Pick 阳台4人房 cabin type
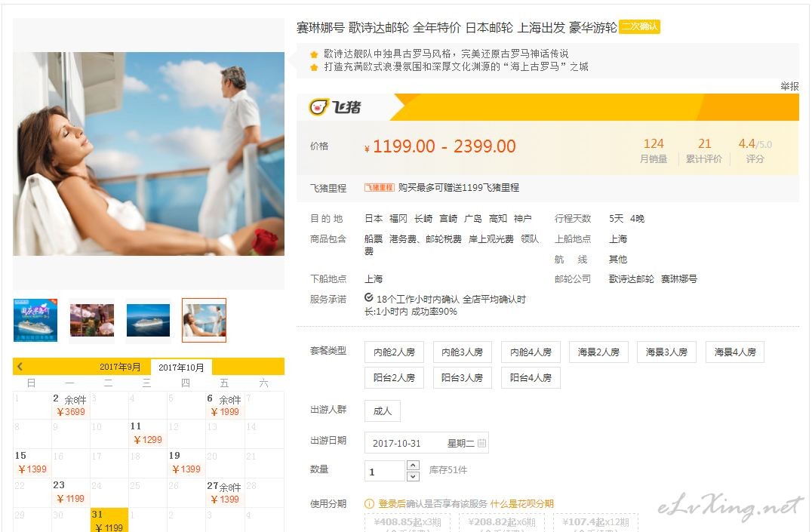812x532 pixels. coord(531,377)
